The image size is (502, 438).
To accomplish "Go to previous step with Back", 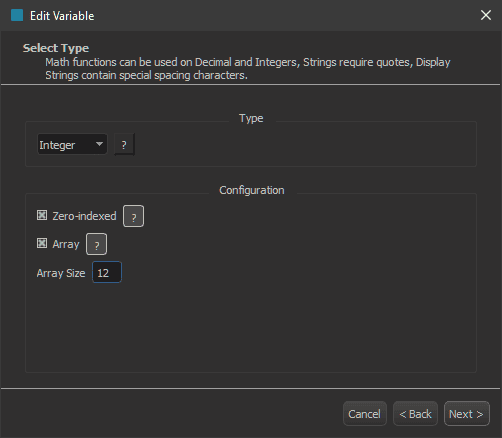I will 415,414.
